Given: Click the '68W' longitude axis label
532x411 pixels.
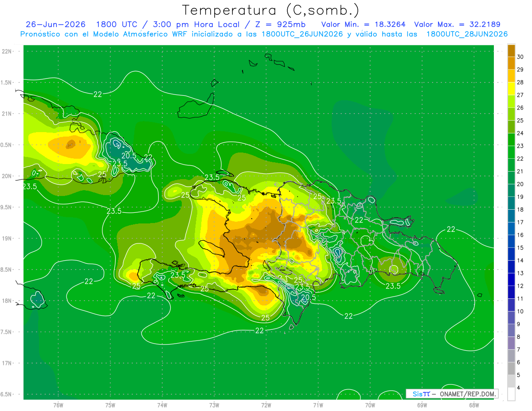Looking at the screenshot, I should tap(474, 405).
